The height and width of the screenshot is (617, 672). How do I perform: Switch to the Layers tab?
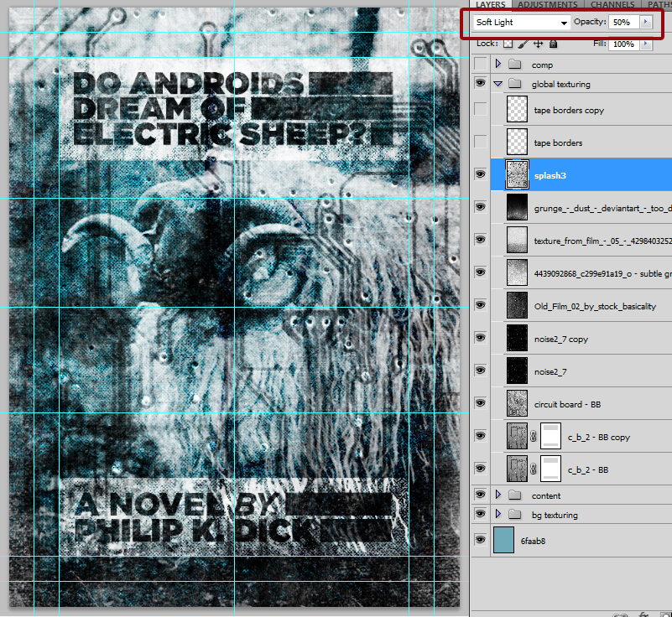[x=491, y=4]
